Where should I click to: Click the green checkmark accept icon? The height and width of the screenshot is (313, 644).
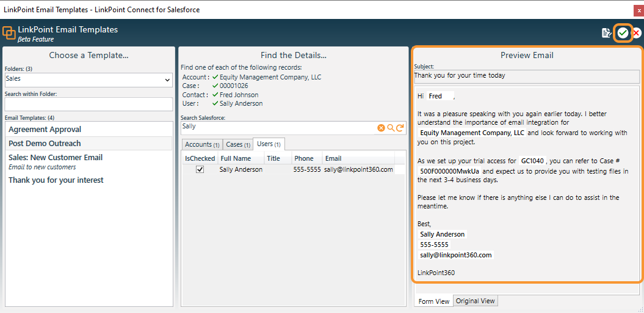point(623,33)
